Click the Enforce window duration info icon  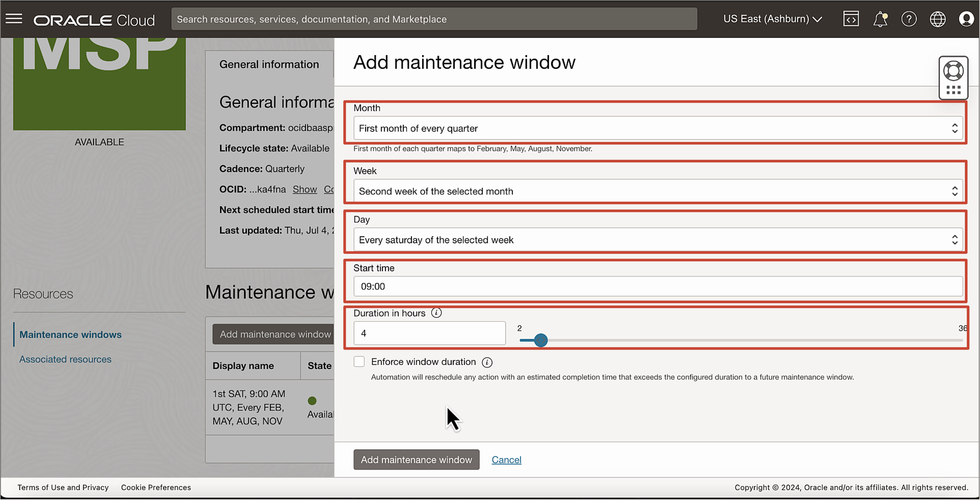[487, 362]
